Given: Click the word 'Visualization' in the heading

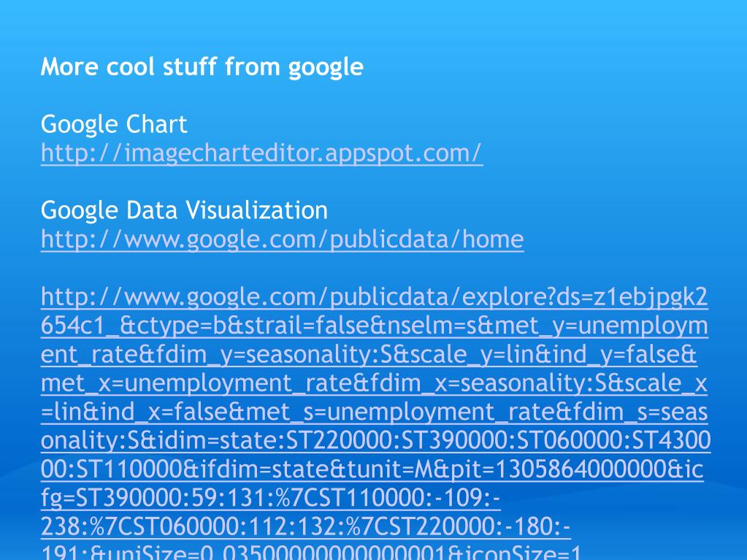Looking at the screenshot, I should (256, 210).
